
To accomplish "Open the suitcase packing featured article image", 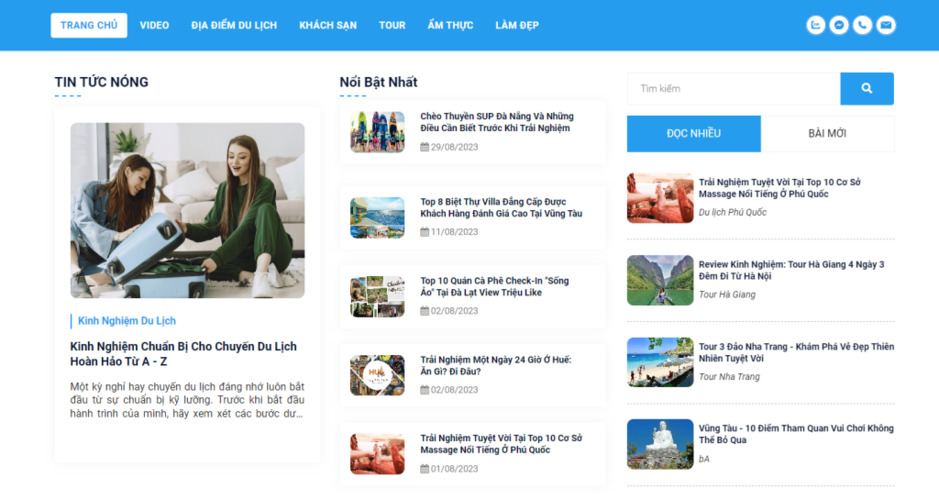I will (x=187, y=210).
